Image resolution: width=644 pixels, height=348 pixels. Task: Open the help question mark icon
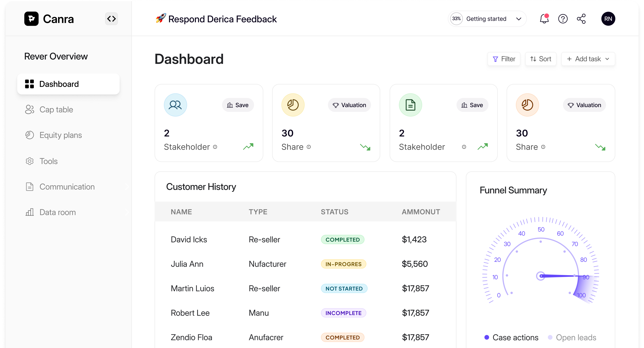[x=563, y=19]
